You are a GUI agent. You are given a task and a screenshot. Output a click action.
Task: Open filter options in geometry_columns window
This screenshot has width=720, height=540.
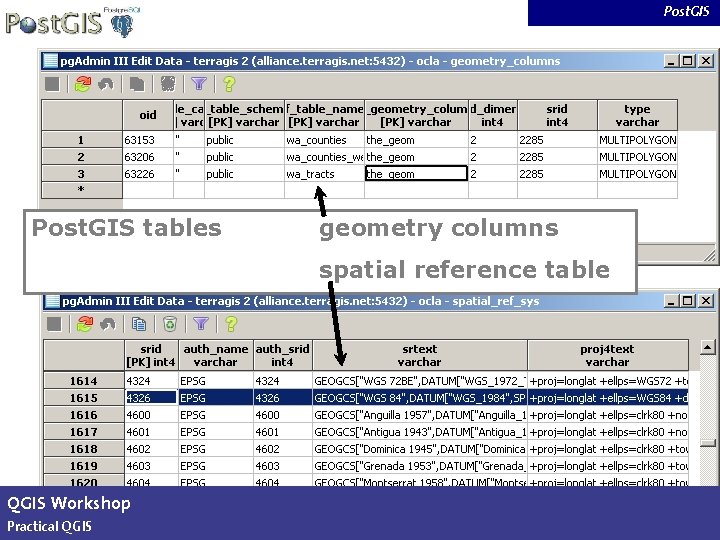(x=199, y=84)
